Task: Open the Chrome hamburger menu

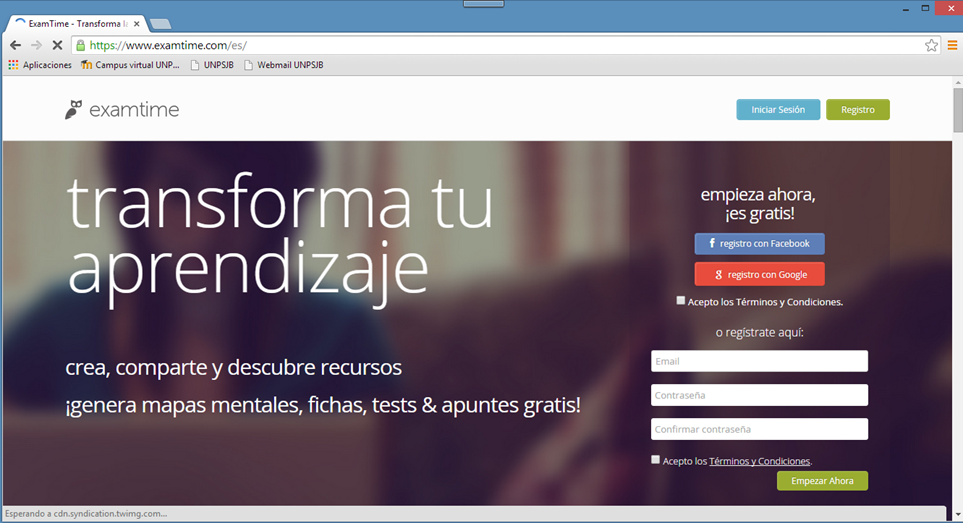Action: pyautogui.click(x=952, y=45)
